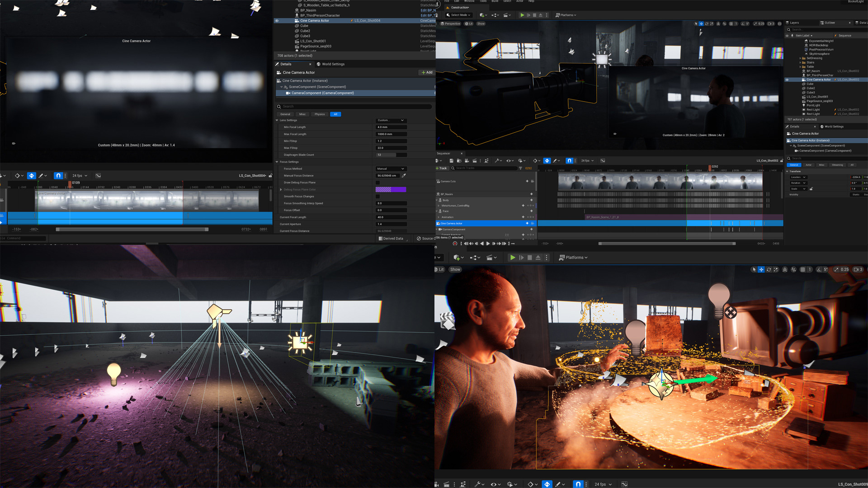This screenshot has height=488, width=868.
Task: Switch to the Layers tab
Action: pos(794,23)
